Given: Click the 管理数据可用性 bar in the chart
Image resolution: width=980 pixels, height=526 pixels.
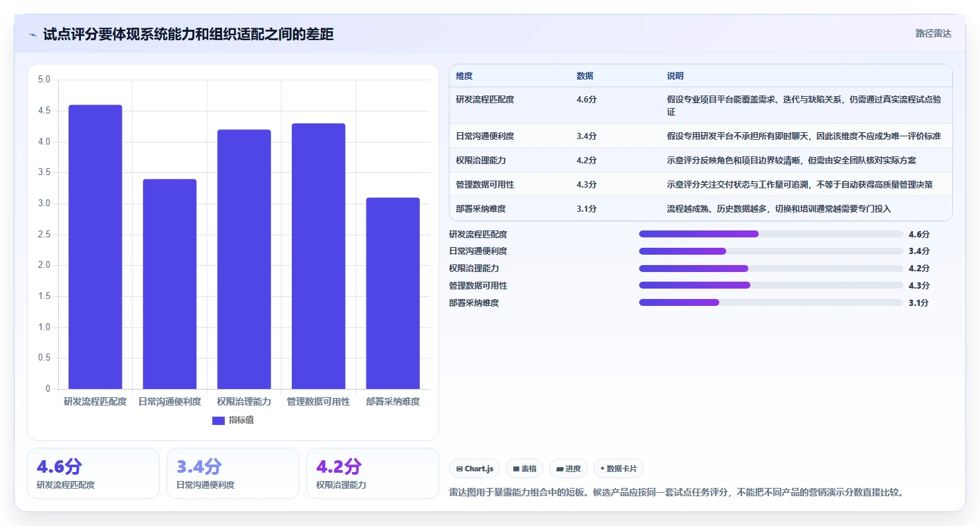Looking at the screenshot, I should (318, 256).
